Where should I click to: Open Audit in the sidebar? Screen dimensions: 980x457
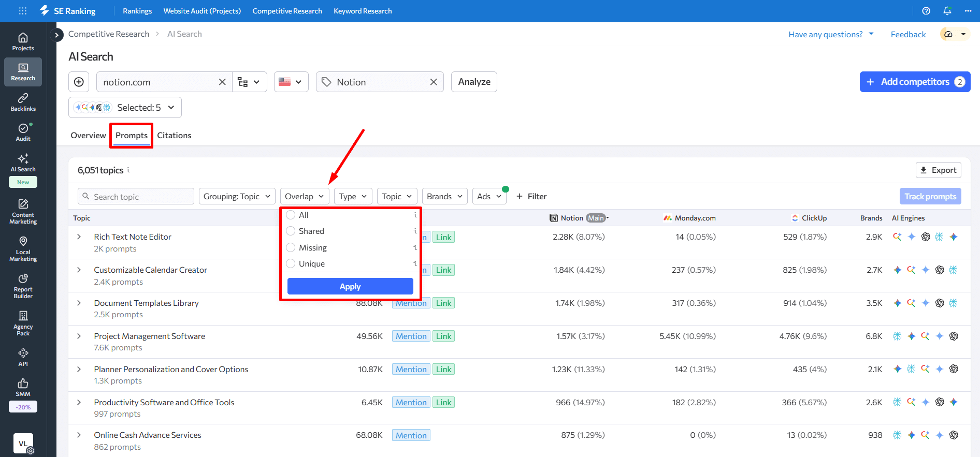point(23,132)
